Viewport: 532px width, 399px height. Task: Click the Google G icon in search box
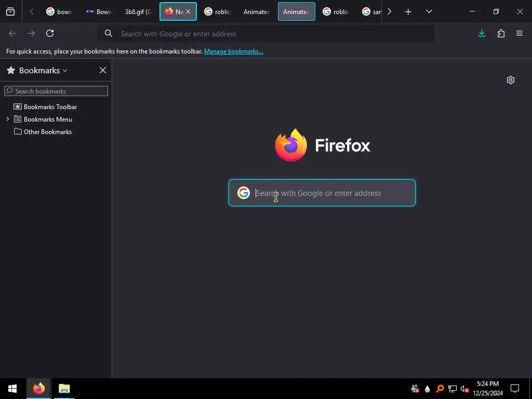(244, 193)
